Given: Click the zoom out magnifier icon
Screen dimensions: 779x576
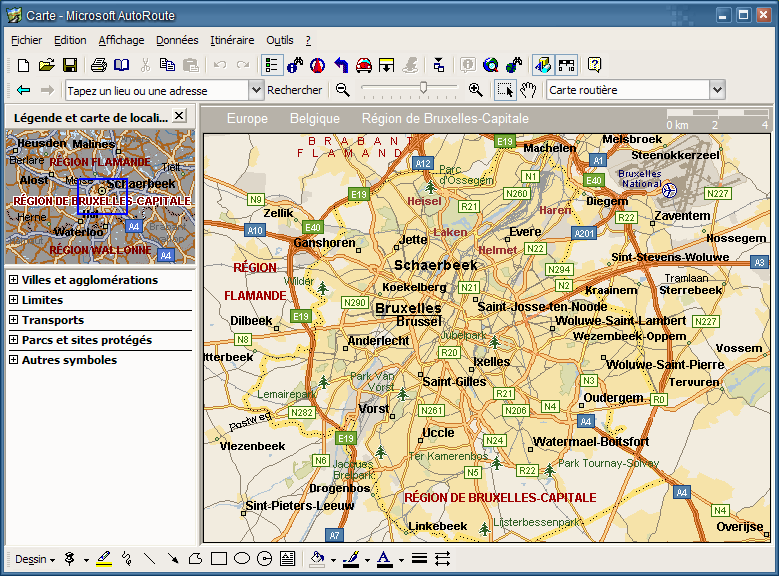Looking at the screenshot, I should [x=343, y=90].
